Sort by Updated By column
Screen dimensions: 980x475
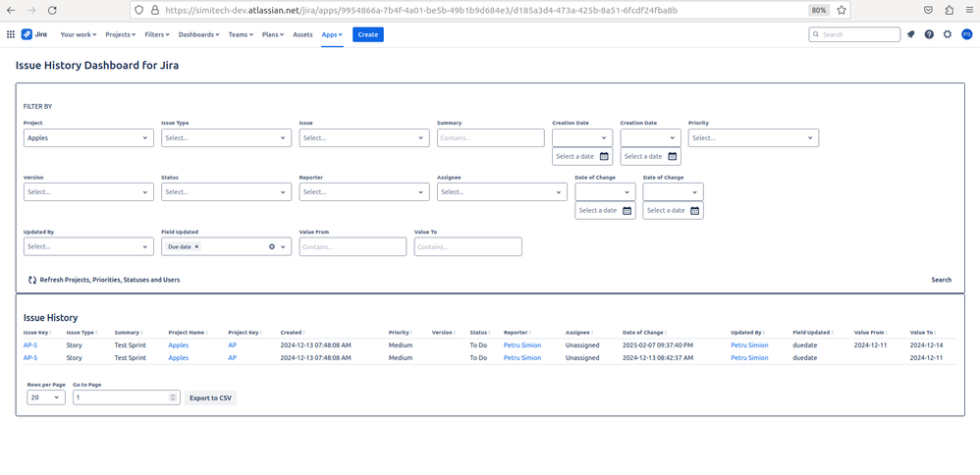point(749,333)
